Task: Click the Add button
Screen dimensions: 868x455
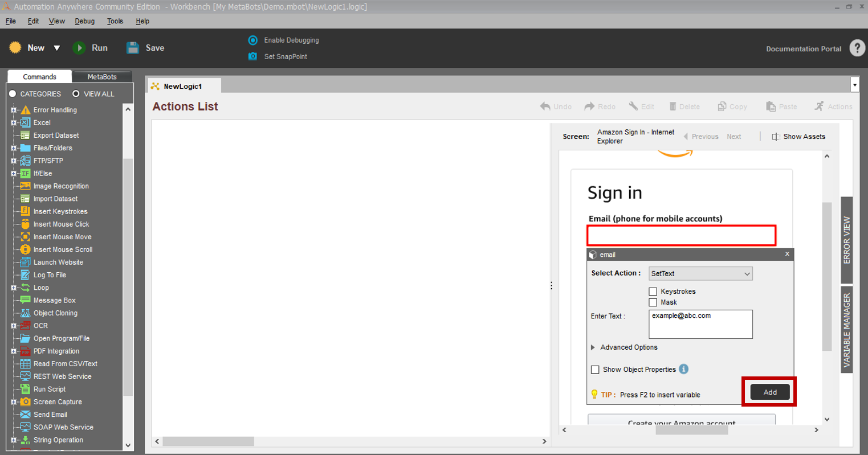Action: (x=769, y=392)
